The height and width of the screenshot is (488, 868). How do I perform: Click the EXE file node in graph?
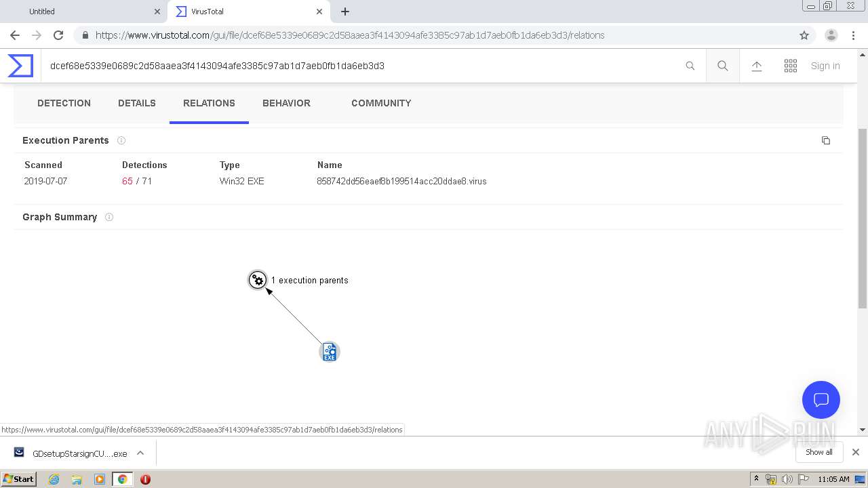point(330,352)
